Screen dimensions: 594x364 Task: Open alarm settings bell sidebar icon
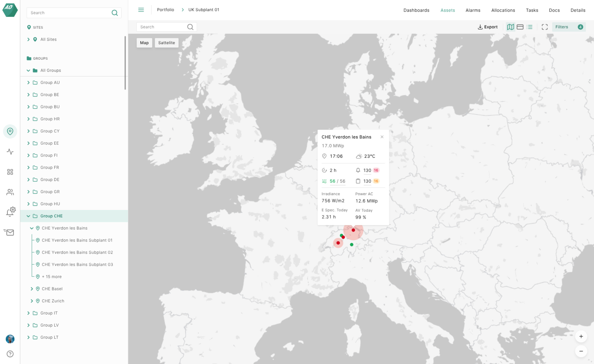(10, 212)
